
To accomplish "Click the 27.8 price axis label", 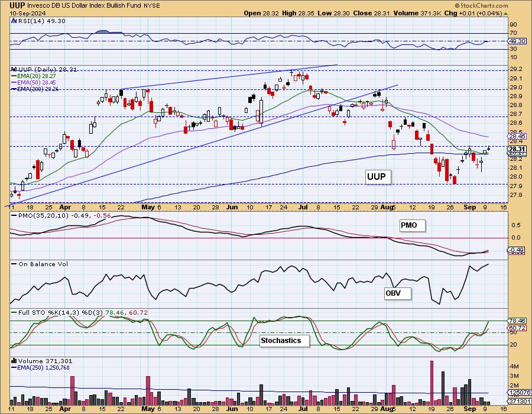I will tap(515, 195).
